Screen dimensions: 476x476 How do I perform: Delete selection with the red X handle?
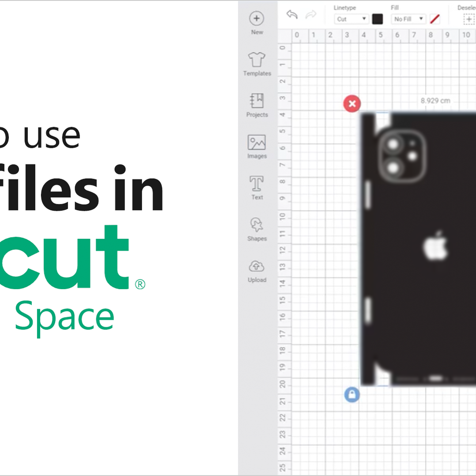coord(352,104)
